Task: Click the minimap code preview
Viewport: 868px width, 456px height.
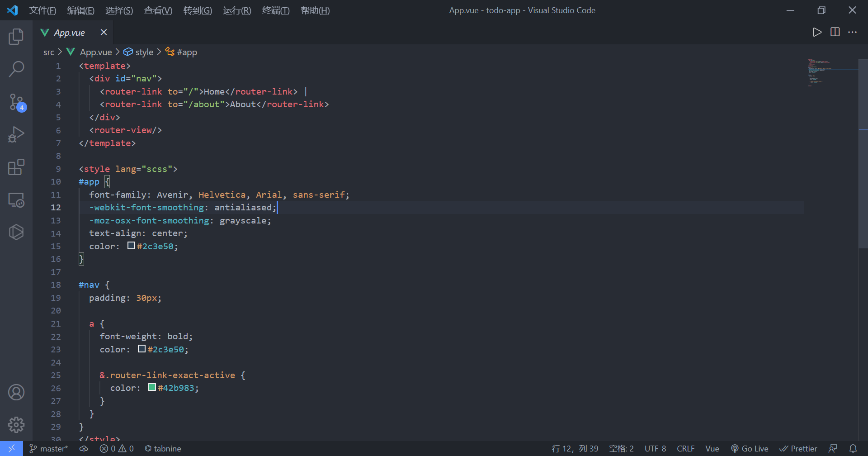Action: (820, 72)
